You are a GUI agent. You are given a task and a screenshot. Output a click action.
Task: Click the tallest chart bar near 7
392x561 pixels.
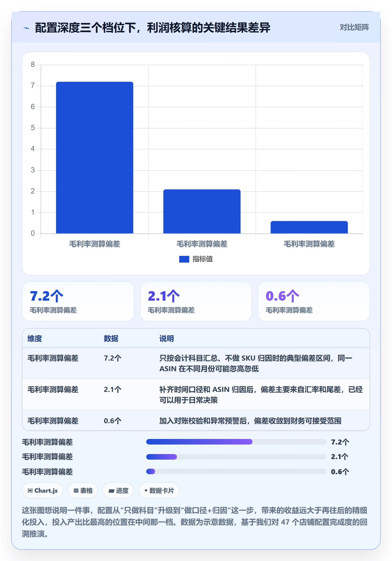[95, 158]
